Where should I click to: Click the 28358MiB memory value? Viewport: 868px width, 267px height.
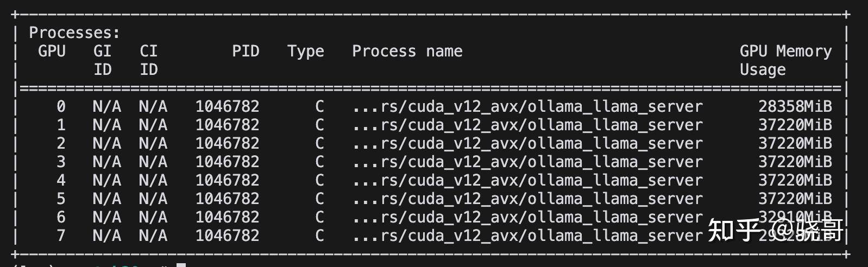(795, 106)
